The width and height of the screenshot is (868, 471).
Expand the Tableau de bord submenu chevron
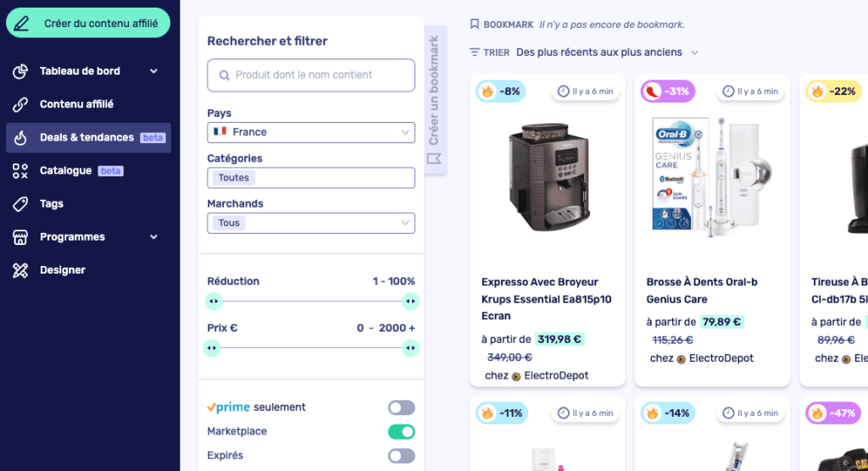(154, 71)
